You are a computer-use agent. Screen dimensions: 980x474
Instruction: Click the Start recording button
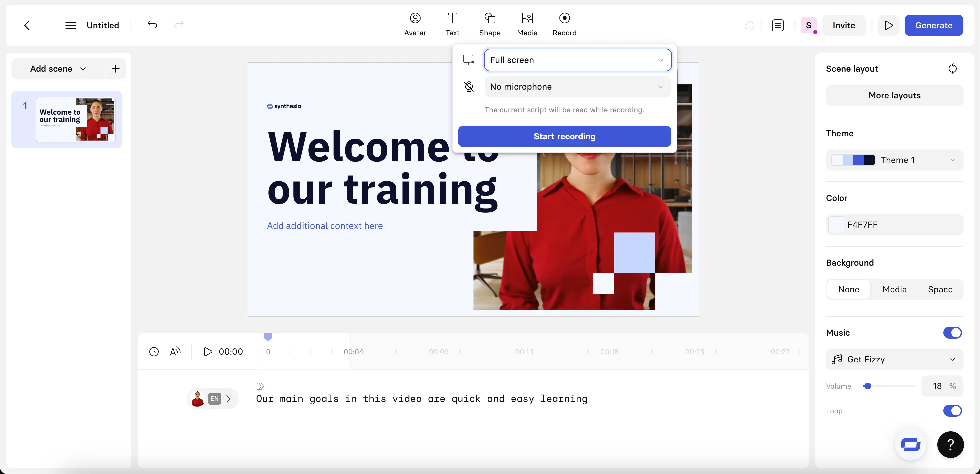coord(564,136)
